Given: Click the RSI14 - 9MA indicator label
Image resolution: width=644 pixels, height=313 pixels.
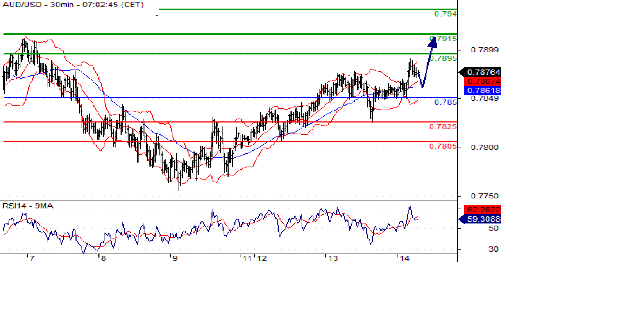Looking at the screenshot, I should pyautogui.click(x=28, y=206).
